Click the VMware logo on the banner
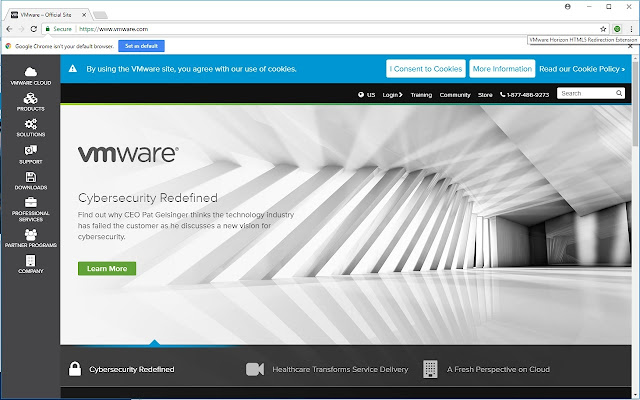Viewport: 640px width, 400px height. click(x=128, y=154)
